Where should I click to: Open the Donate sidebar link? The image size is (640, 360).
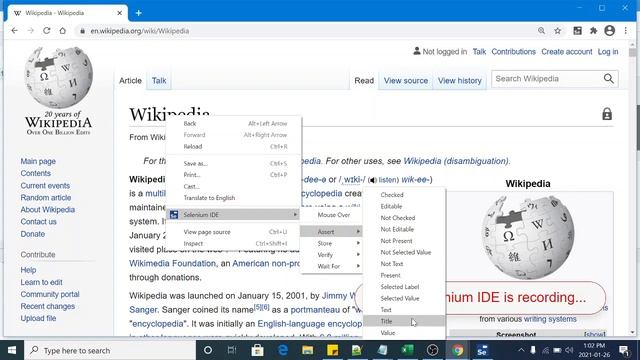pyautogui.click(x=33, y=234)
